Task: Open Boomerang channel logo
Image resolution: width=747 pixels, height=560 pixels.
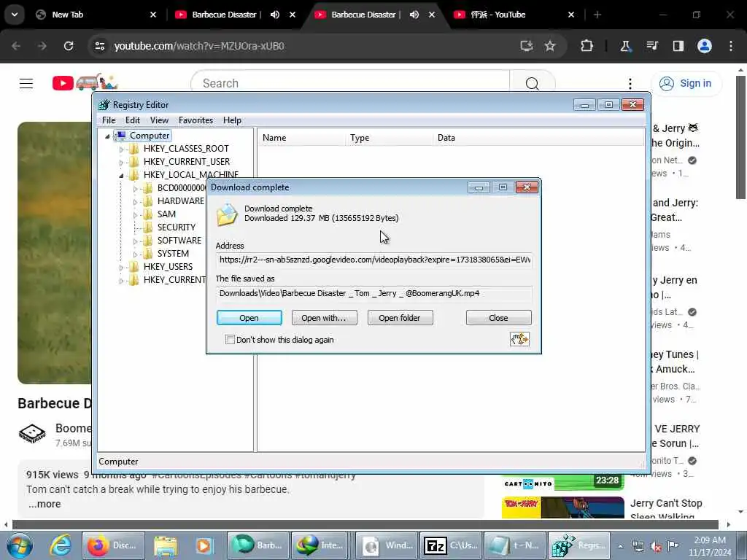Action: (x=32, y=433)
